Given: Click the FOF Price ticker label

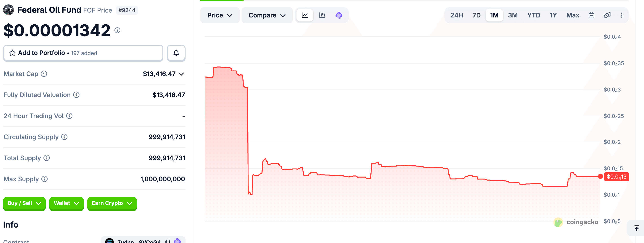Looking at the screenshot, I should point(97,10).
